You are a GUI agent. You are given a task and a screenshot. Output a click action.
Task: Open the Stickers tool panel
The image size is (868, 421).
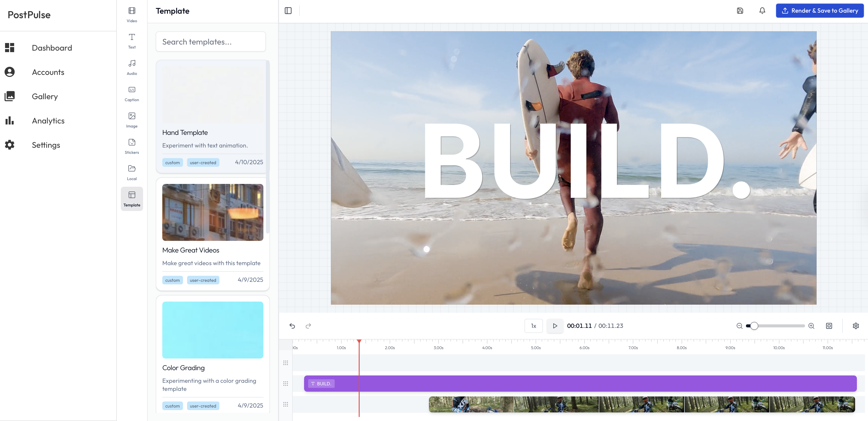[132, 146]
